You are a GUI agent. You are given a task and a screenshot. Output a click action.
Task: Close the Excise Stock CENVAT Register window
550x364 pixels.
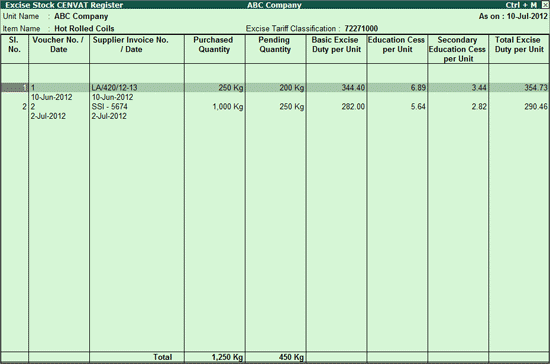point(545,5)
